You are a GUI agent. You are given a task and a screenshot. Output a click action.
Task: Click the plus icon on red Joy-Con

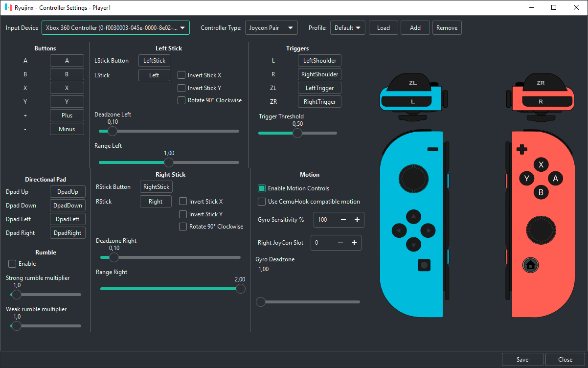click(x=522, y=150)
